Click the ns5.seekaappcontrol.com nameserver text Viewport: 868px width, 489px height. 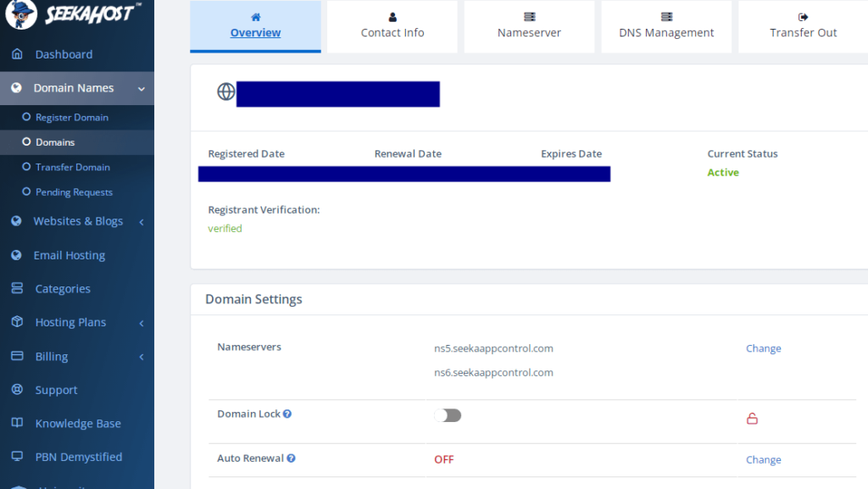click(x=493, y=348)
